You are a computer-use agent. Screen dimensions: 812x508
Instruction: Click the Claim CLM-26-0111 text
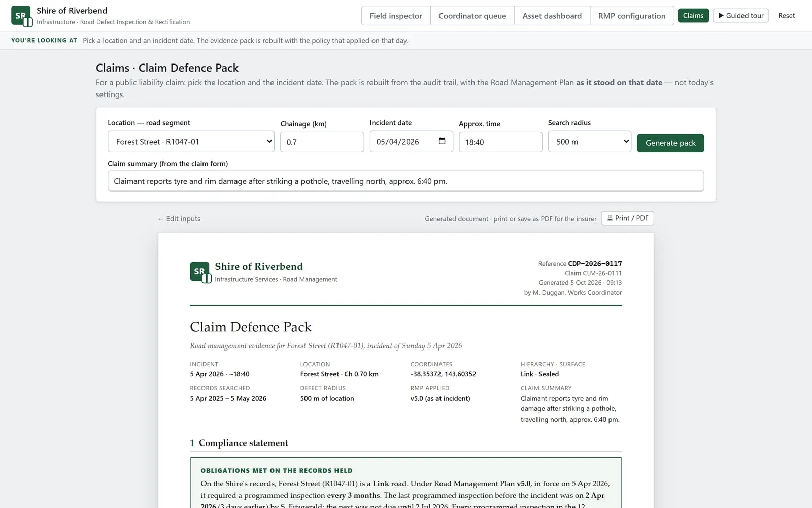593,273
